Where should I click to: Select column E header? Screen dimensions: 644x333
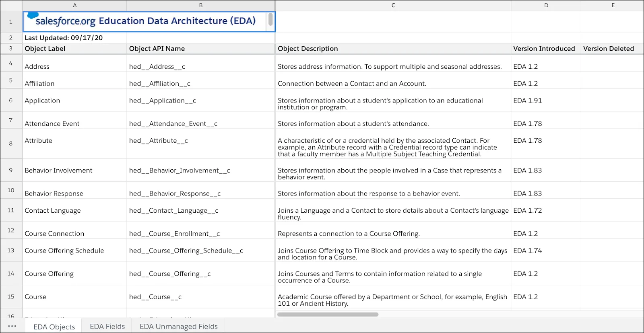click(613, 5)
